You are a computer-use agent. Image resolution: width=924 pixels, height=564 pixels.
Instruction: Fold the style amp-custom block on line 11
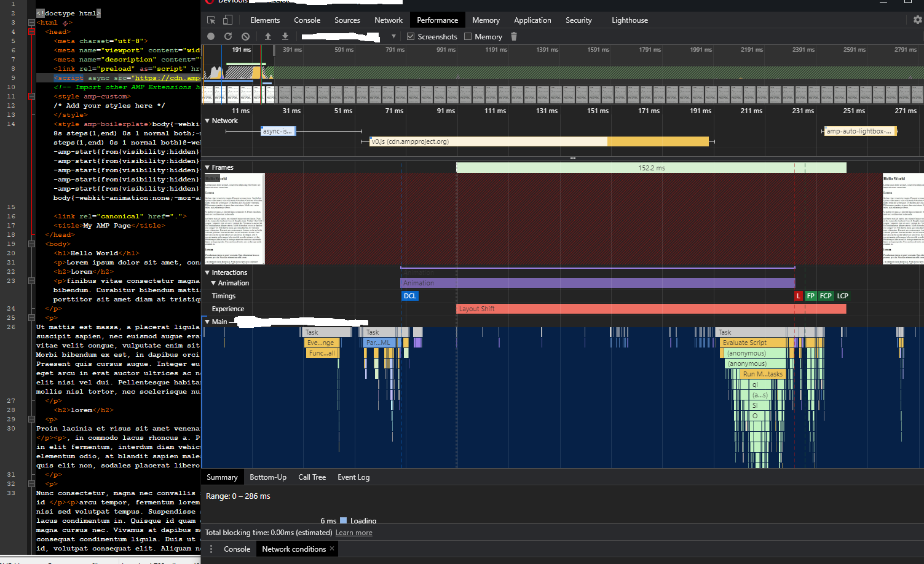(x=32, y=96)
